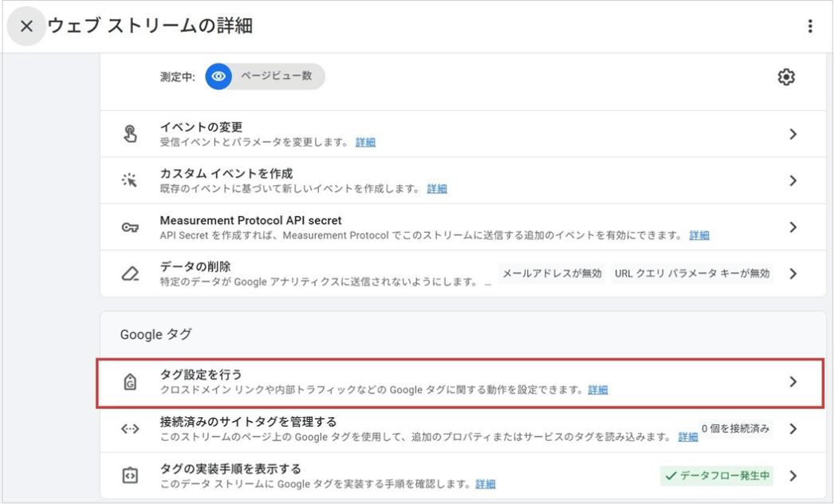834x504 pixels.
Task: Click the メールアドレスが無効 badge
Action: point(552,274)
